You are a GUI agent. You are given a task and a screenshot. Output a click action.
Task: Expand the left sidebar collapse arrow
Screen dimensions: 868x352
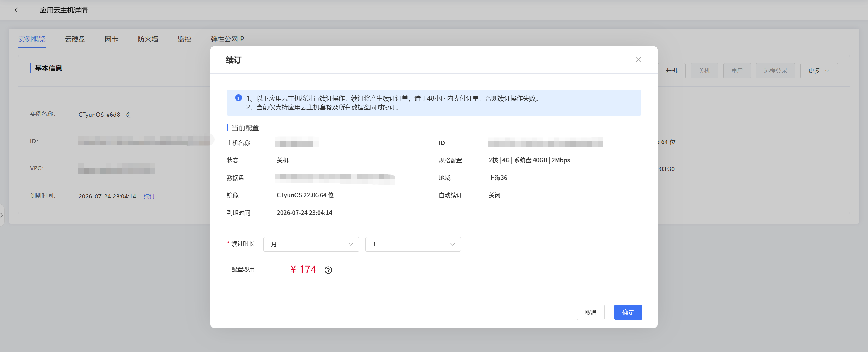tap(2, 215)
